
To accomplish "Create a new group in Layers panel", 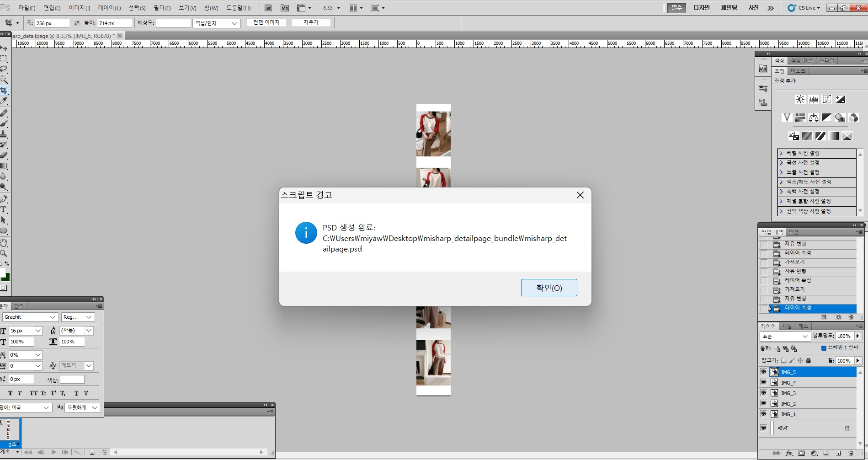I will (826, 453).
